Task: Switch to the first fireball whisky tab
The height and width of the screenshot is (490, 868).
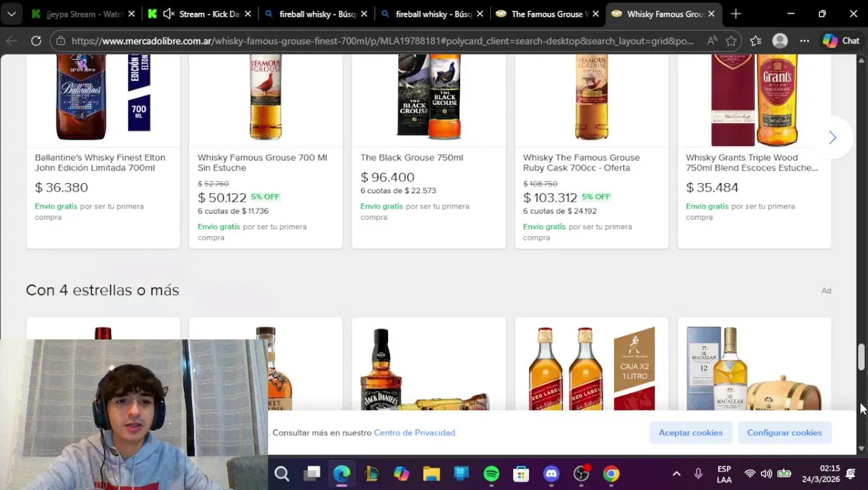Action: coord(317,14)
